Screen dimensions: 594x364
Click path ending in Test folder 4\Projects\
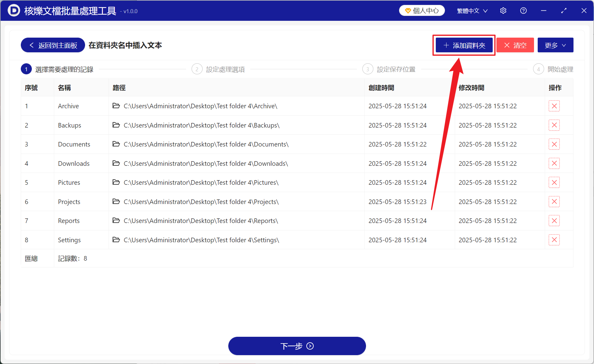201,202
